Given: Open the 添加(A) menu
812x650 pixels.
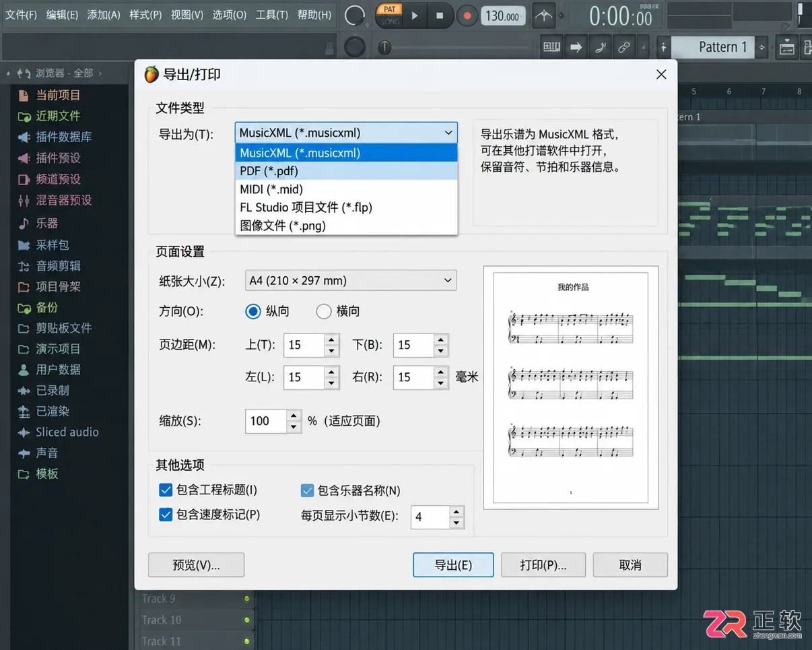Looking at the screenshot, I should [x=104, y=15].
